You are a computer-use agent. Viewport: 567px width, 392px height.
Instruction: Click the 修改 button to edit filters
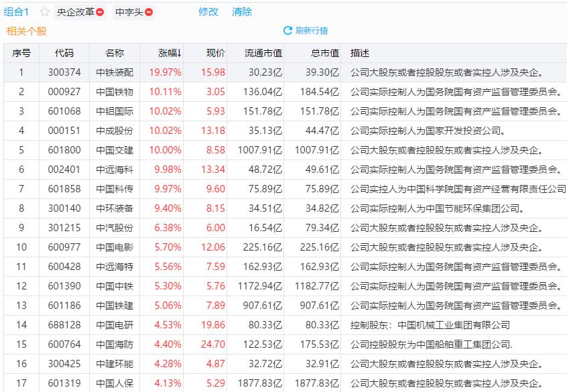pyautogui.click(x=208, y=11)
